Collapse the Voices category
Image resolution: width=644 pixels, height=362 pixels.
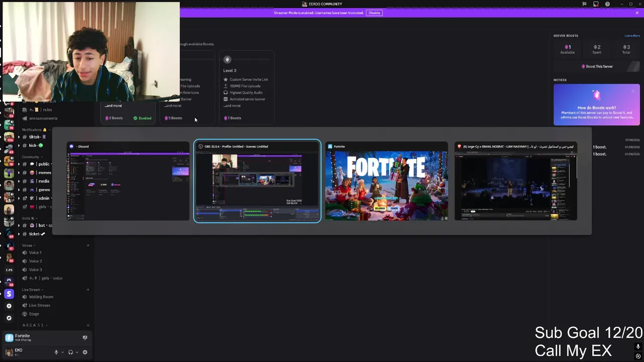pyautogui.click(x=29, y=245)
